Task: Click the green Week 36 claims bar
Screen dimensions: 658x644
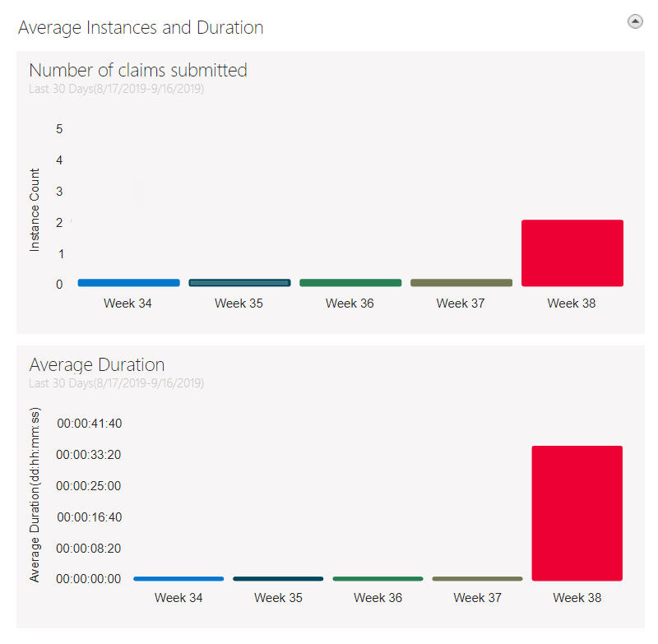Action: coord(350,282)
